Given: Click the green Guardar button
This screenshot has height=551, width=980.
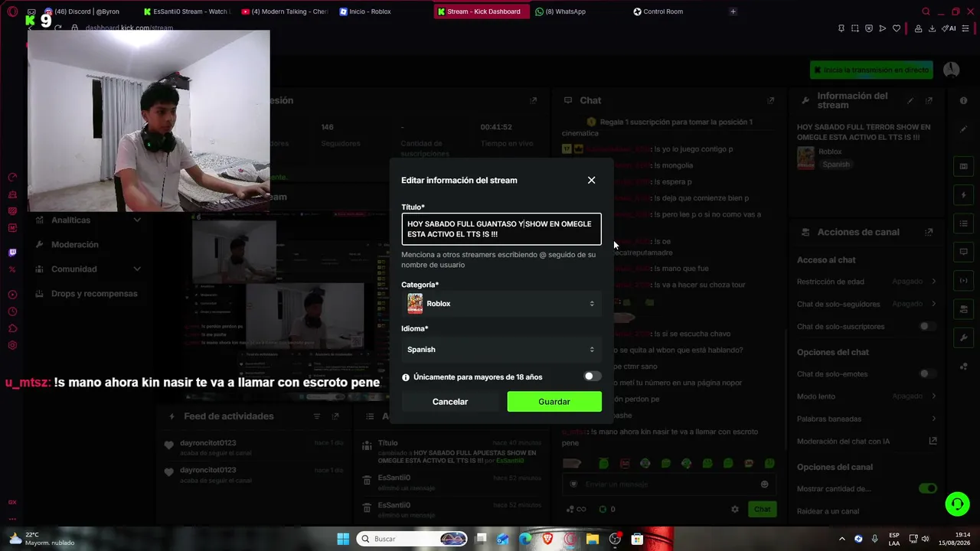Looking at the screenshot, I should point(554,402).
